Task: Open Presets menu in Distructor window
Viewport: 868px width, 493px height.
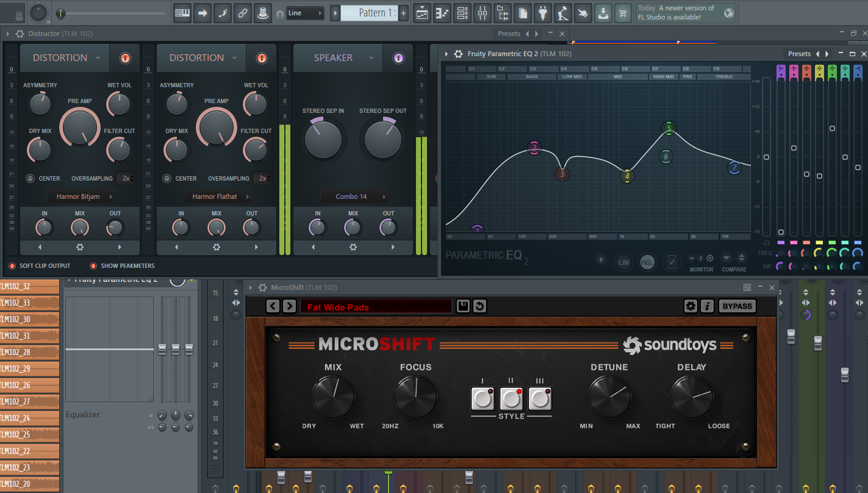Action: point(509,34)
